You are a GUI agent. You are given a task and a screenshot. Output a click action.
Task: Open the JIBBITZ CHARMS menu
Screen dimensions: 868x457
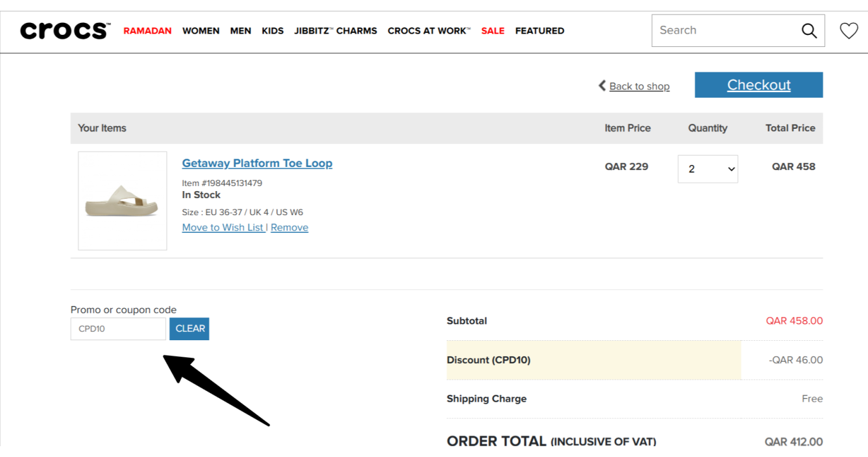pyautogui.click(x=336, y=30)
